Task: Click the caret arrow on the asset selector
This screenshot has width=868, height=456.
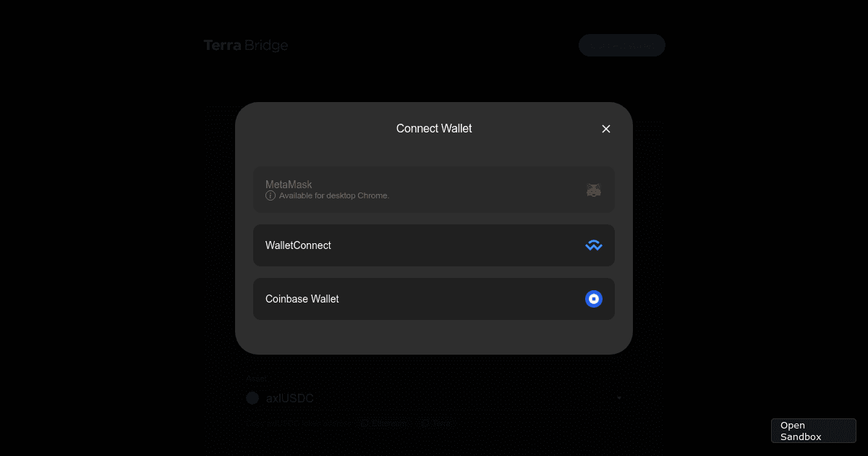Action: 618,398
